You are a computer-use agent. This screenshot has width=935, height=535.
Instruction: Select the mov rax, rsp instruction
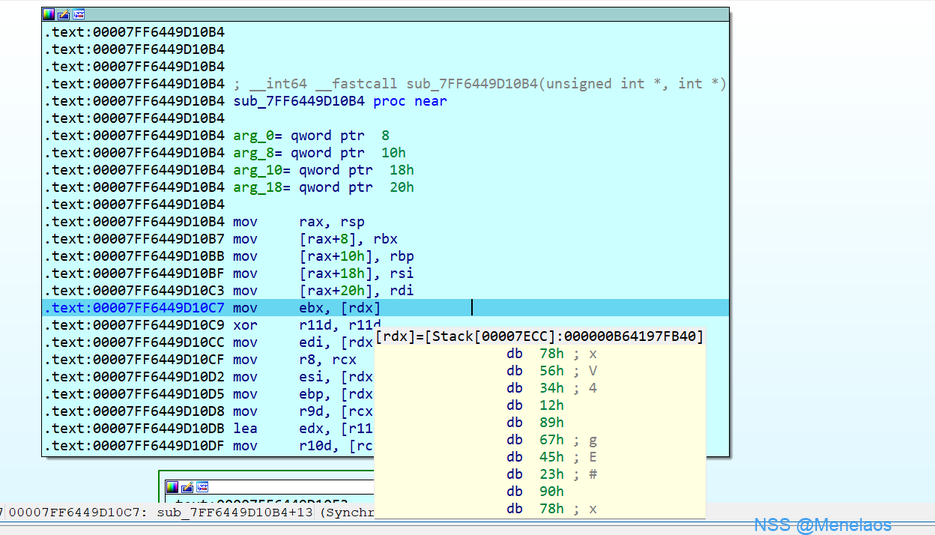[x=299, y=222]
